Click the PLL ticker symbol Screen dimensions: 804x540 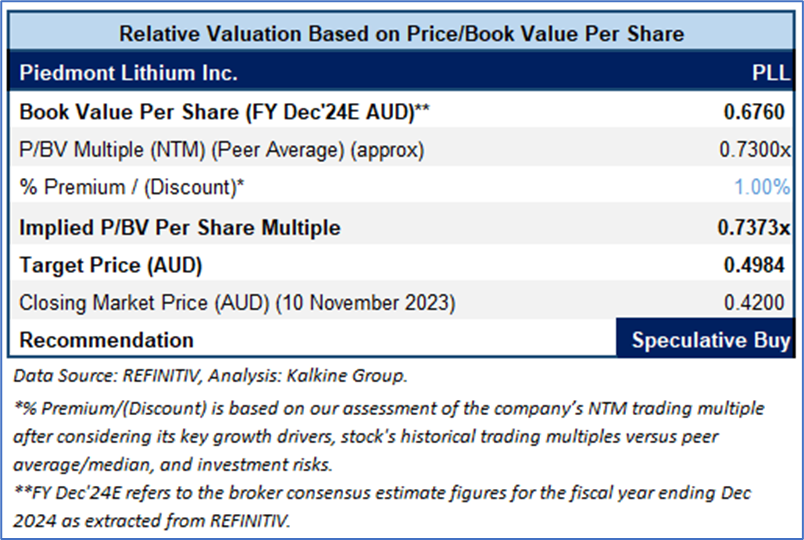pos(771,73)
